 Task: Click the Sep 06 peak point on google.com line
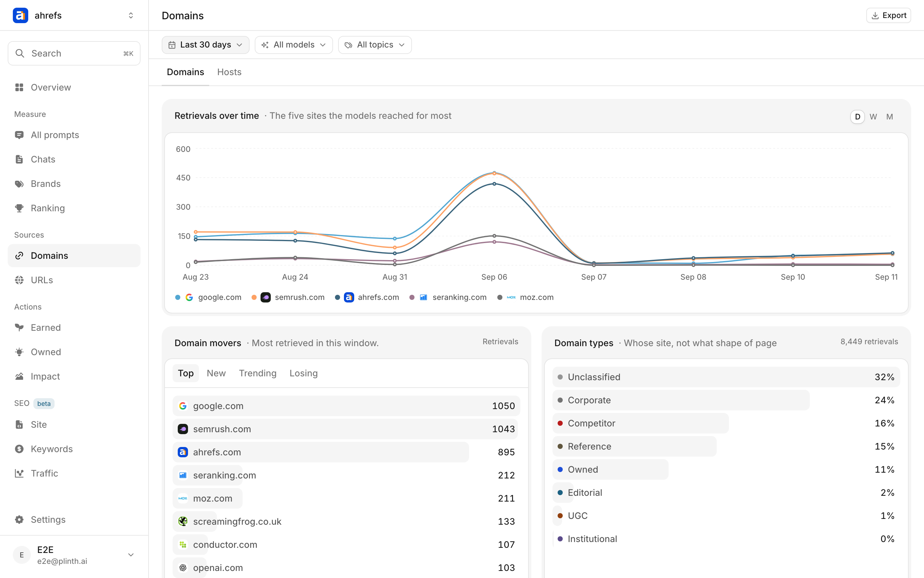tap(494, 173)
